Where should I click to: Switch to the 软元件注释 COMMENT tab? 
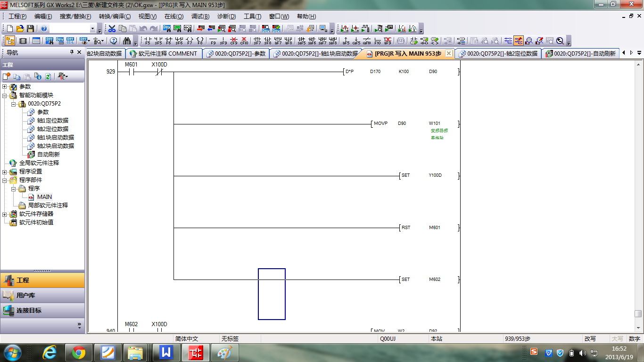[164, 54]
